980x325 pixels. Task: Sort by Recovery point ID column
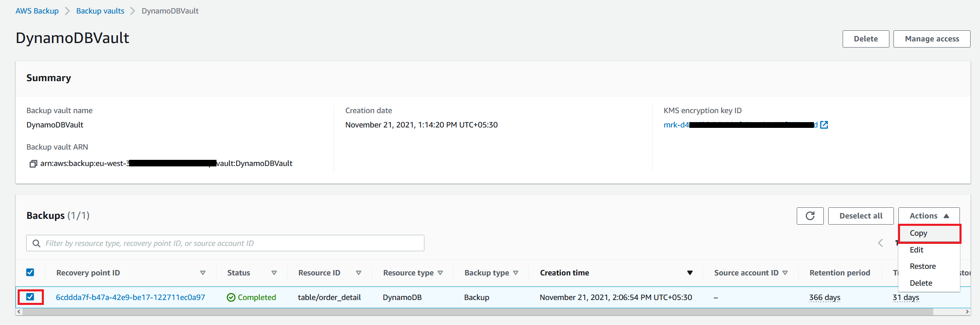coord(203,273)
